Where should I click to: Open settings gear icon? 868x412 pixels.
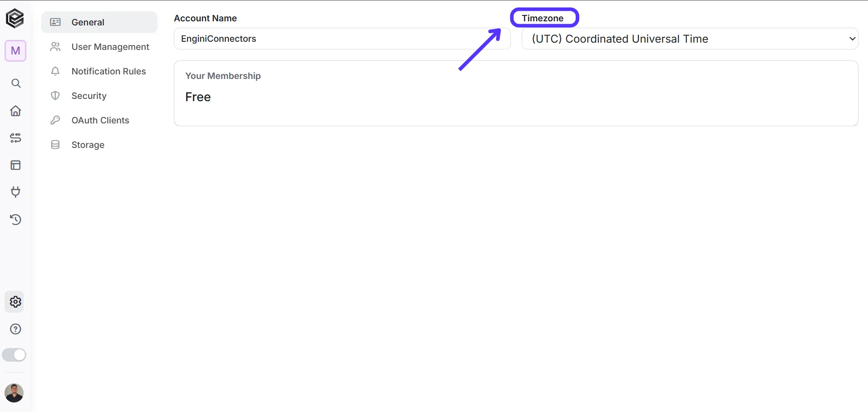click(x=15, y=302)
